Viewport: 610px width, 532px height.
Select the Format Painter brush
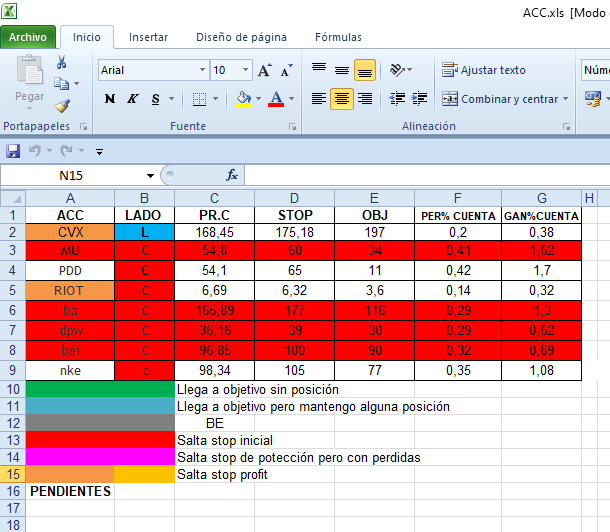coord(62,105)
